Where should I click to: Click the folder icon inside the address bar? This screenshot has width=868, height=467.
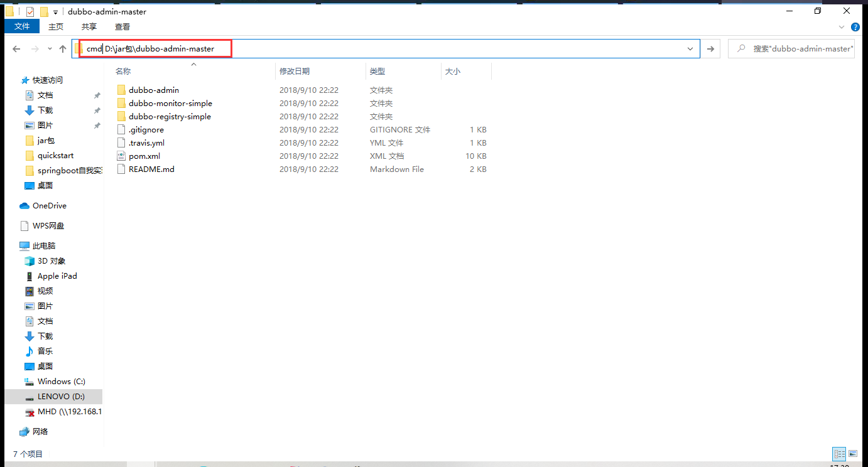pos(79,48)
